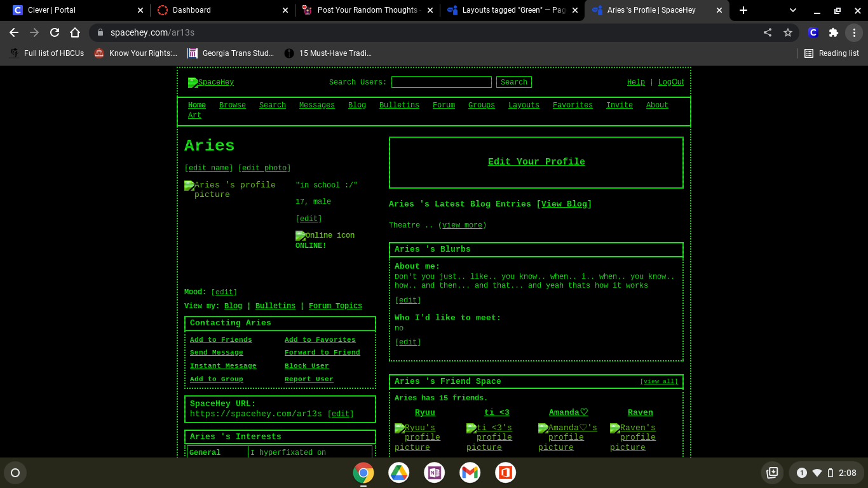Switch to the Dashboard tab
The image size is (868, 488).
click(x=222, y=10)
